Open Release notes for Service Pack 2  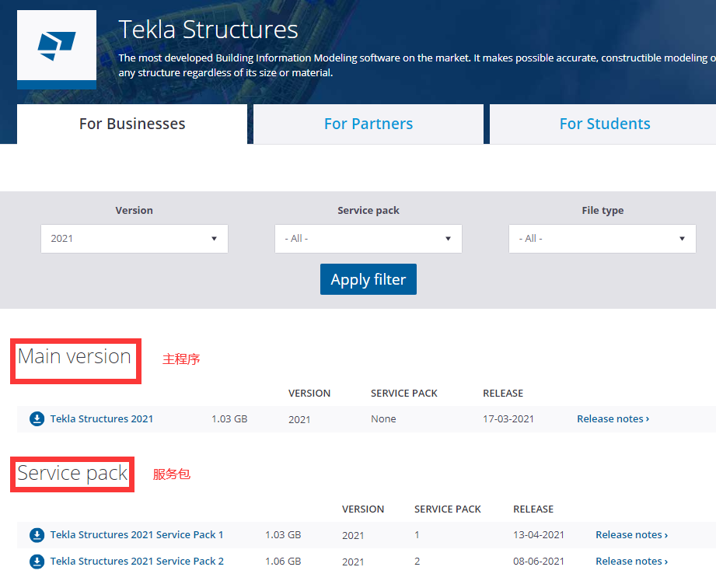click(631, 561)
